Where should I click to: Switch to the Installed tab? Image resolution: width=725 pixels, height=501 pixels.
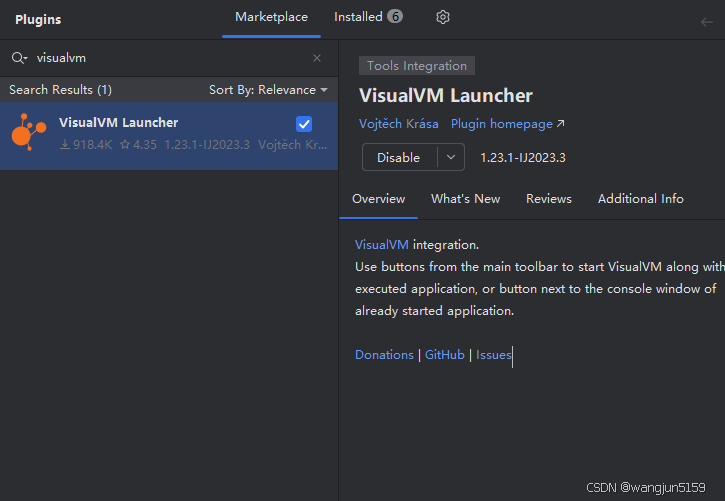368,17
